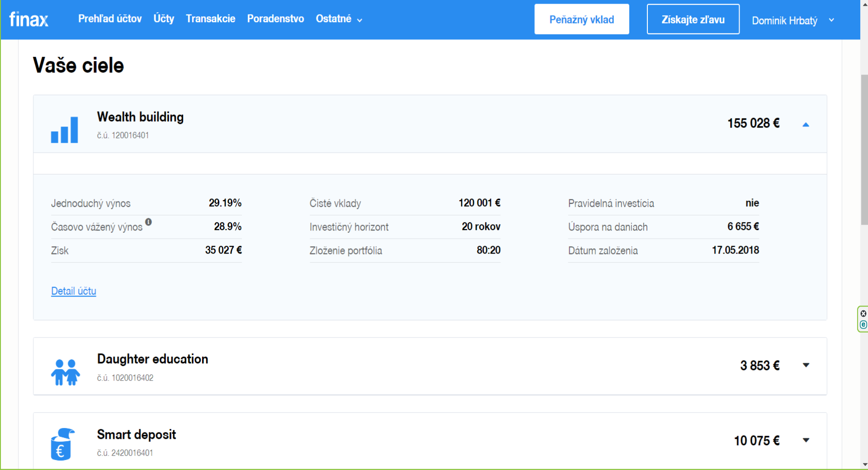This screenshot has height=470, width=868.
Task: Navigate to Transakcie
Action: click(x=210, y=19)
